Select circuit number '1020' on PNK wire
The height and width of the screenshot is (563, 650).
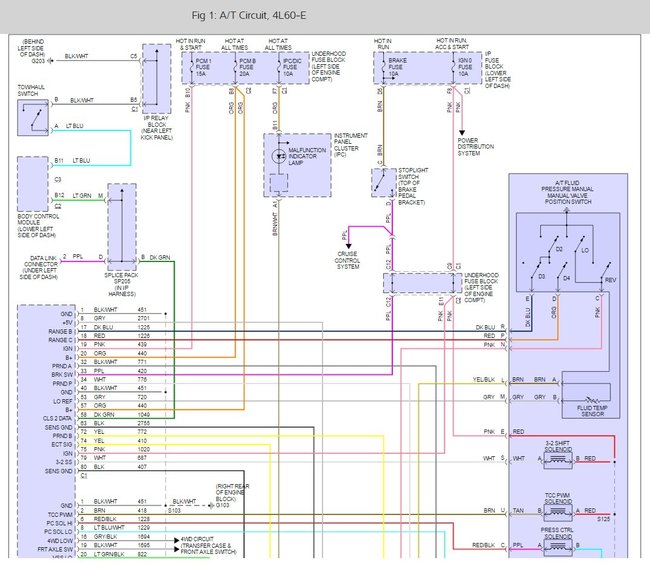pos(143,449)
